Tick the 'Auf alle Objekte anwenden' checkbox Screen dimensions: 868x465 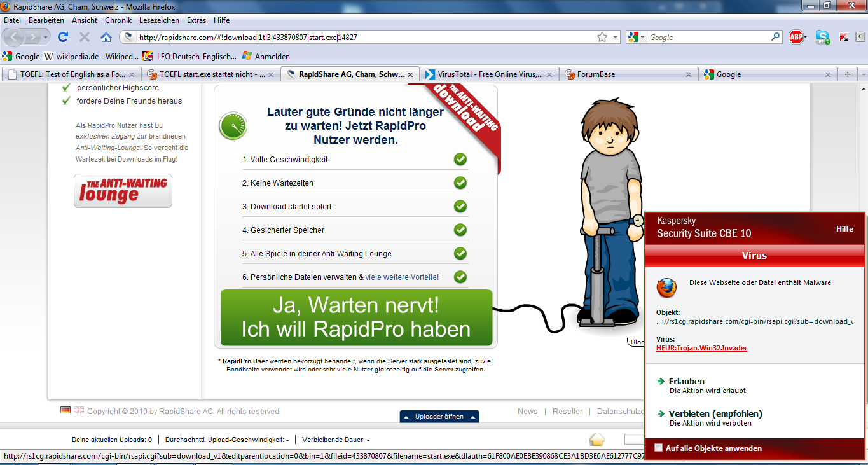coord(659,448)
